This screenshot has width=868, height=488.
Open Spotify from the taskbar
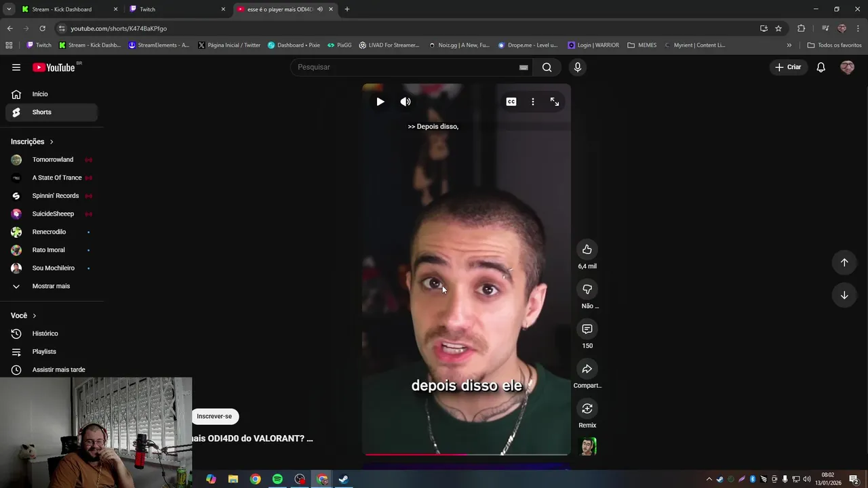[x=277, y=479]
